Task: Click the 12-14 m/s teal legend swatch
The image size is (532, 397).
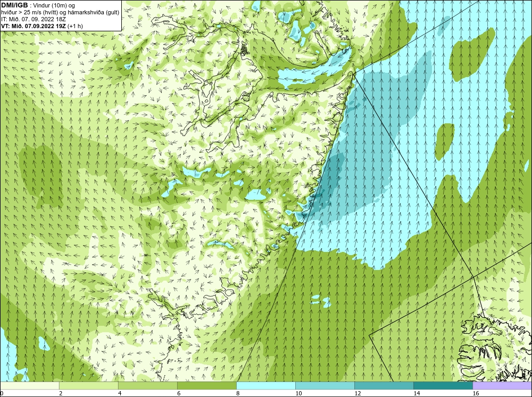Action: (x=384, y=385)
